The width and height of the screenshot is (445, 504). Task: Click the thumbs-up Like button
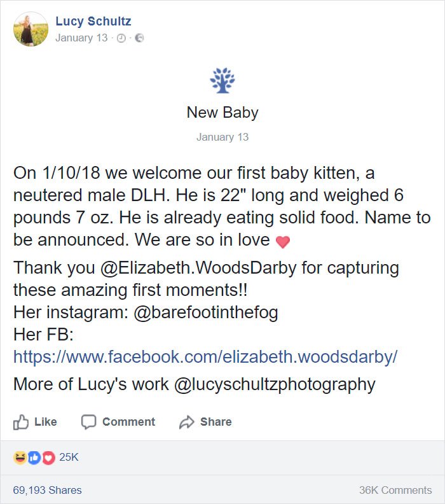(x=36, y=422)
